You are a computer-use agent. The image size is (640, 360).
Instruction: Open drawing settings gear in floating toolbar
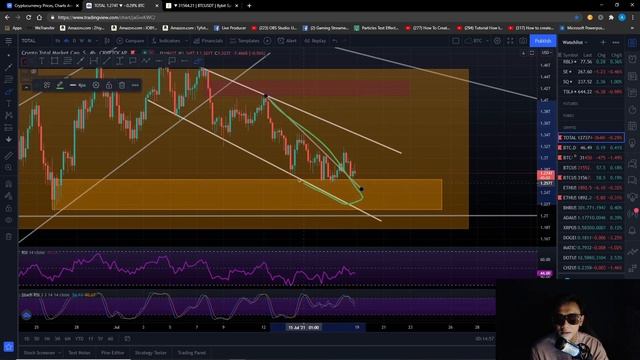(x=96, y=85)
